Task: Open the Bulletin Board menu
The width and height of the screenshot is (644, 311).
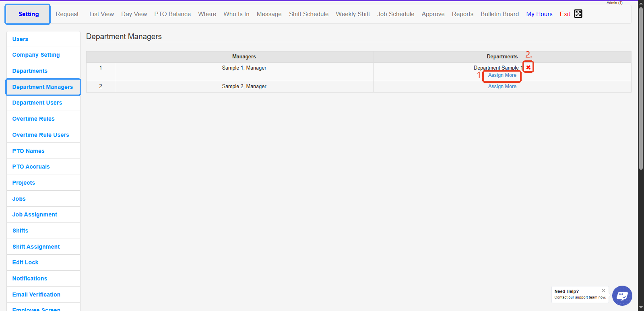Action: [x=500, y=14]
